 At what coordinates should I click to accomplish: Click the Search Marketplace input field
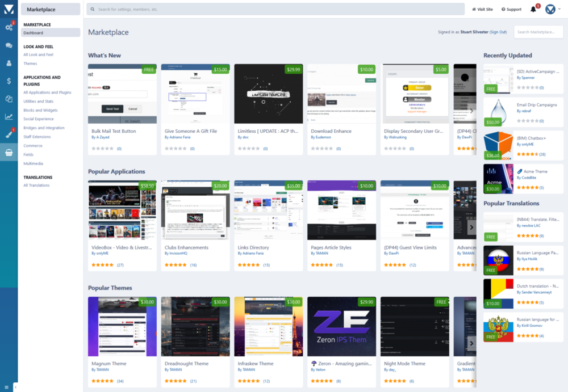[537, 32]
